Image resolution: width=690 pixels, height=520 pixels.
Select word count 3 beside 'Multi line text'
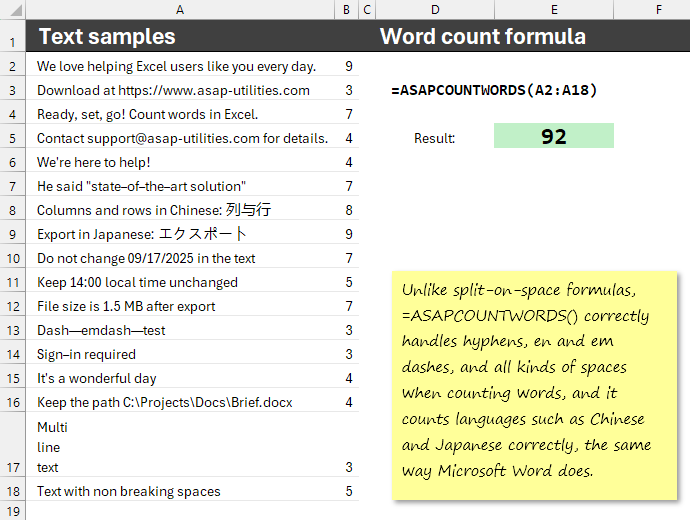pos(347,444)
